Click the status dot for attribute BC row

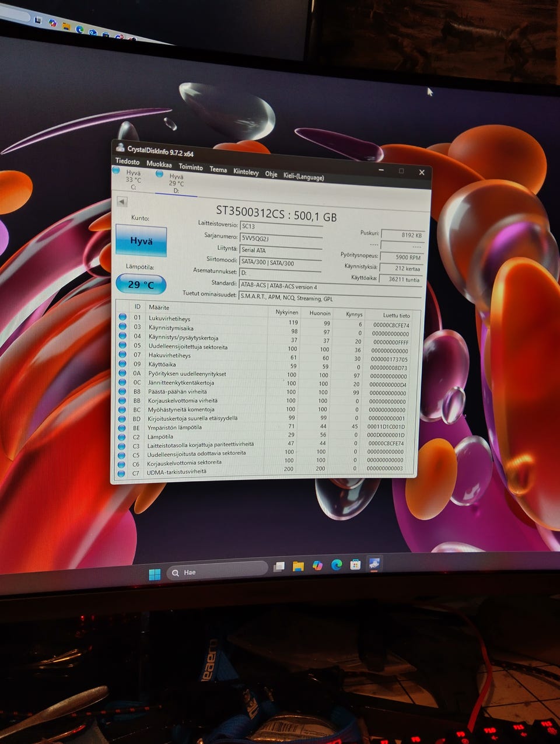pos(122,409)
